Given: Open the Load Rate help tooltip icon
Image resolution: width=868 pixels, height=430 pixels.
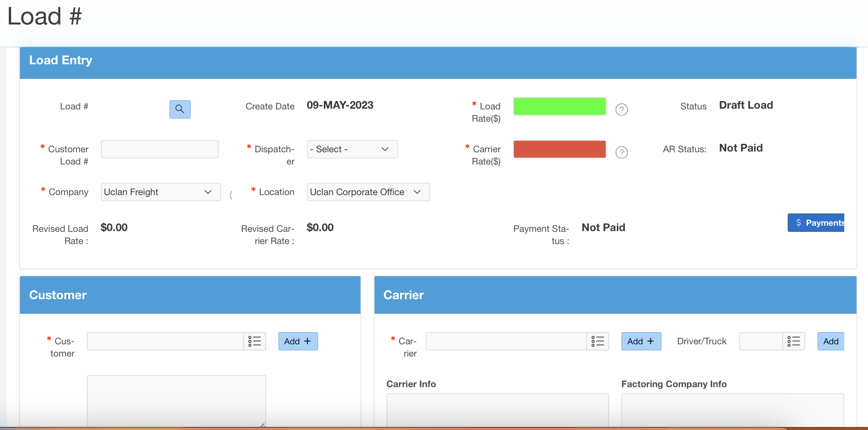Looking at the screenshot, I should point(621,109).
